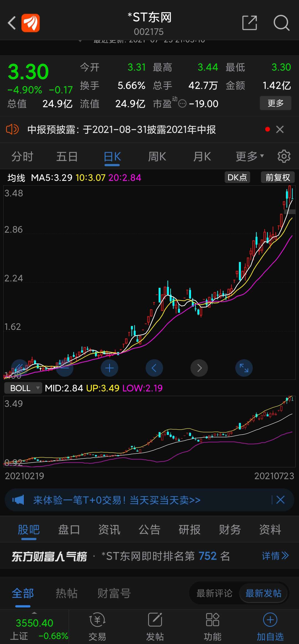Viewport: 299px width, 644px height.
Task: Tap the end date 20210723
Action: (x=274, y=476)
